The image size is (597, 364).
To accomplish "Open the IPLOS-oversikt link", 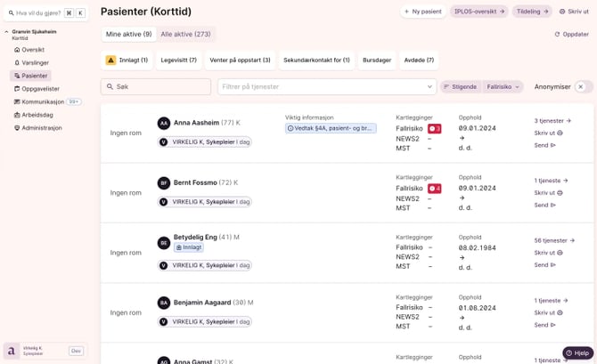I will [478, 12].
